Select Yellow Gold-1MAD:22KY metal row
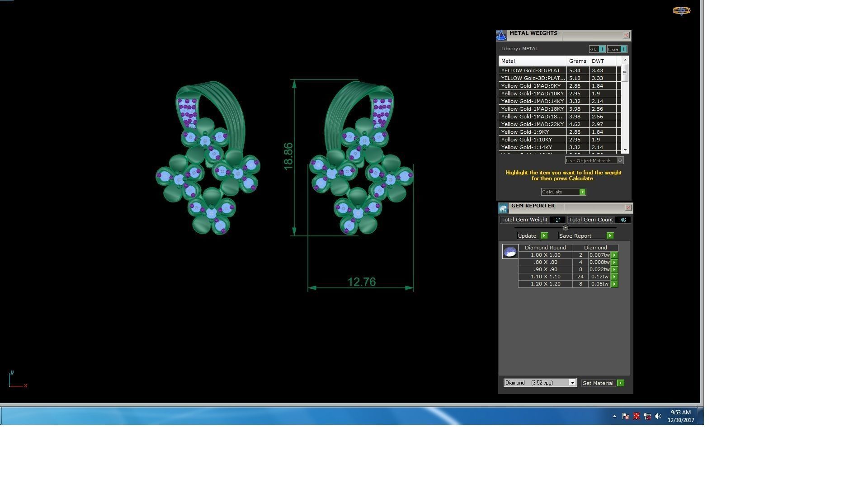 pos(533,124)
